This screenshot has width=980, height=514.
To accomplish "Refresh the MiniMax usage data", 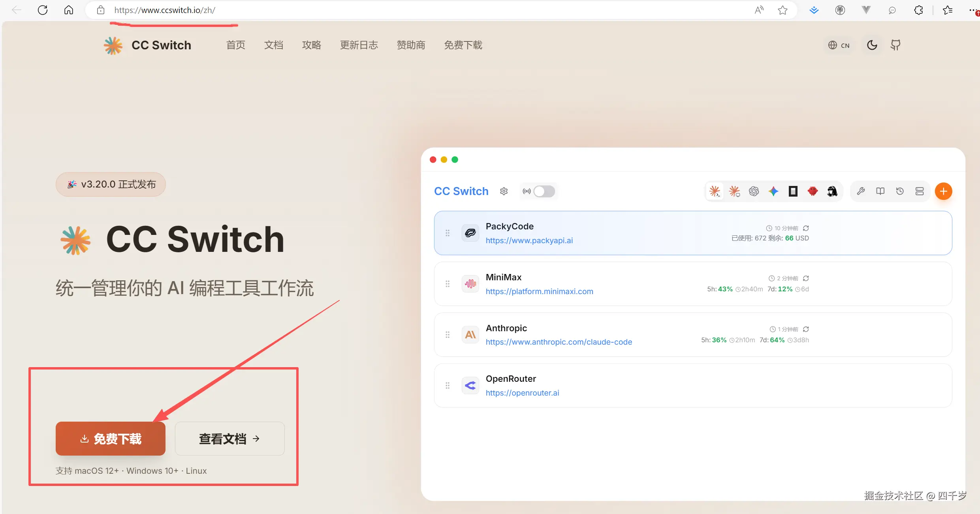I will point(806,278).
